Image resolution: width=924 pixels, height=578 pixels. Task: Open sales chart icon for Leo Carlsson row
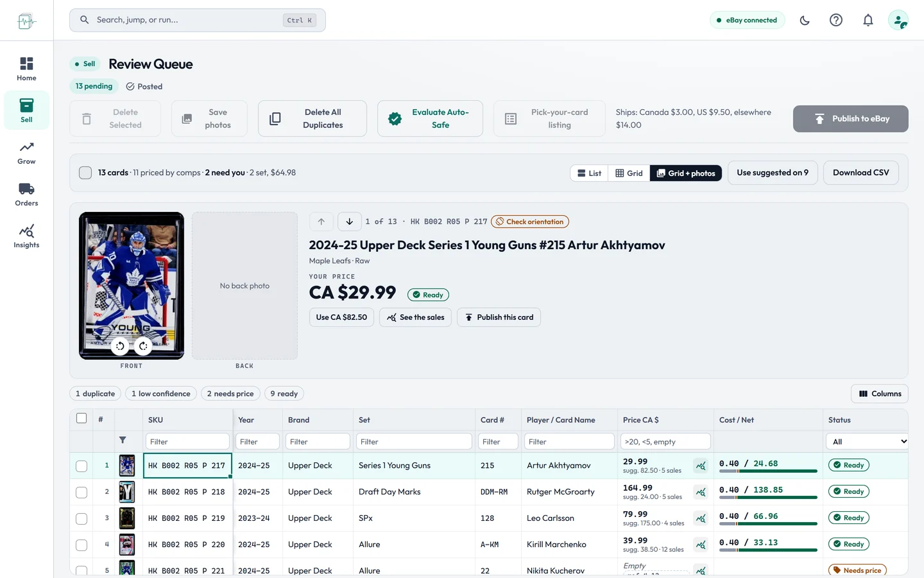point(701,518)
